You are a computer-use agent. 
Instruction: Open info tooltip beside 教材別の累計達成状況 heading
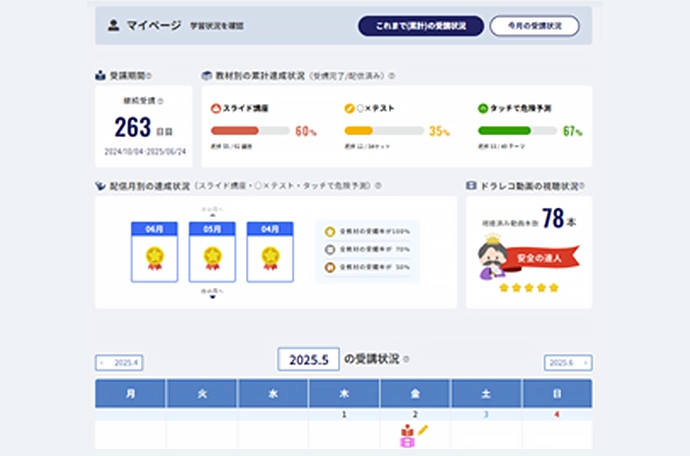point(392,76)
